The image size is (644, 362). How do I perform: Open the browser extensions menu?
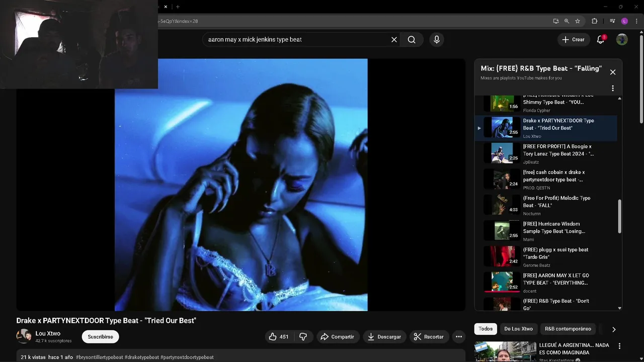[594, 21]
